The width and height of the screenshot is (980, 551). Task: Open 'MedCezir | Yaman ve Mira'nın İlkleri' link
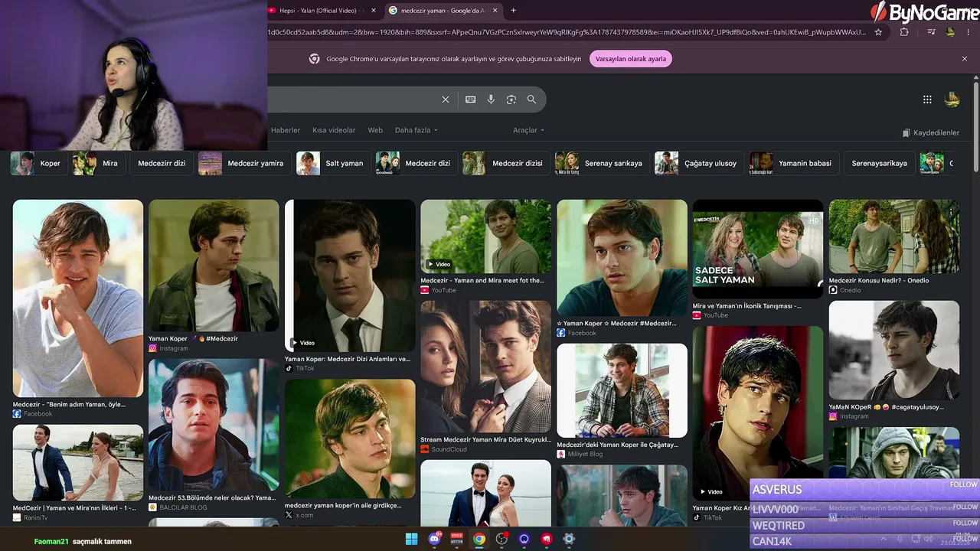point(74,508)
